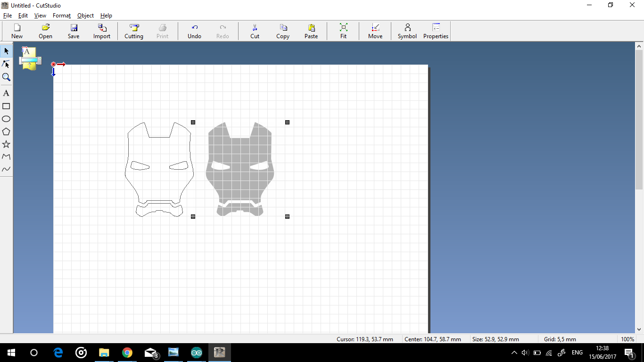Click the New document toolbar icon

click(17, 31)
